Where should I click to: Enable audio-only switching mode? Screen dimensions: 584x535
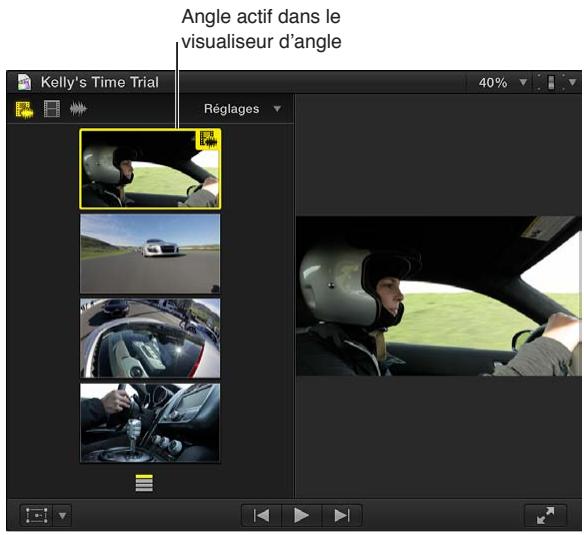(78, 109)
